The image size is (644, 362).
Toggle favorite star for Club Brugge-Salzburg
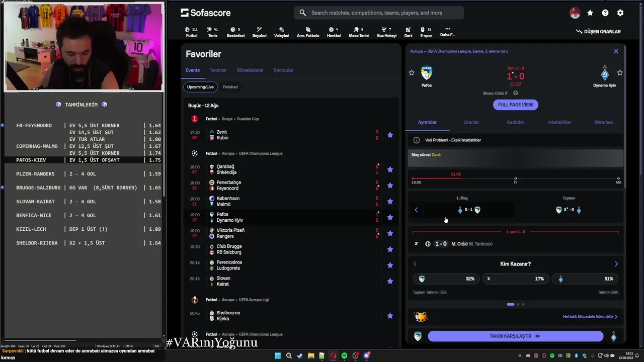click(390, 249)
